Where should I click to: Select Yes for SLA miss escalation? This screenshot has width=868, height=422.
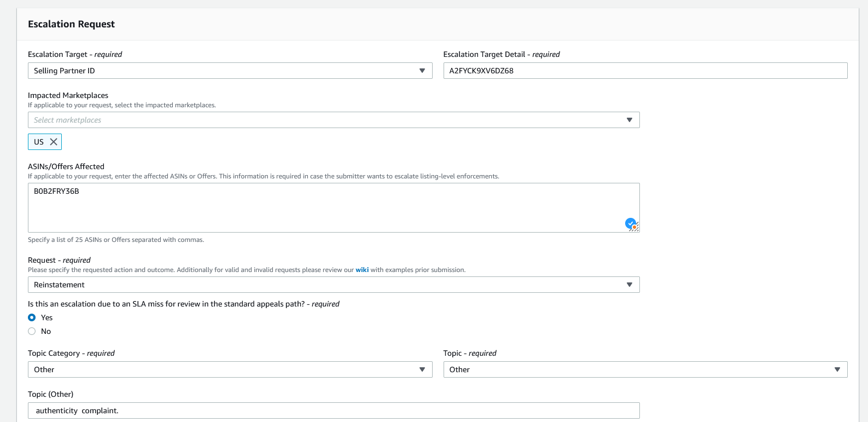[32, 317]
